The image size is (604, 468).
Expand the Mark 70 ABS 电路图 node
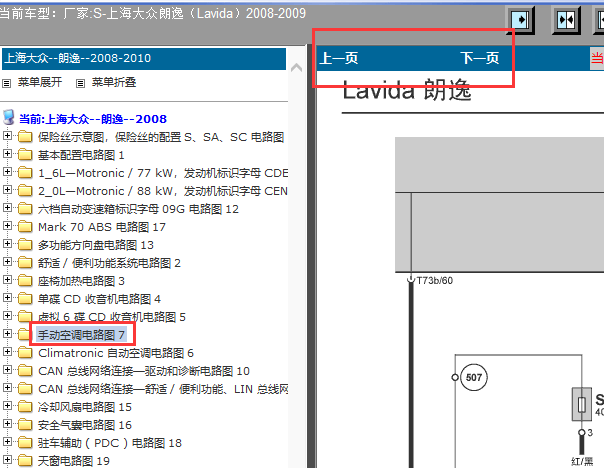(7, 225)
